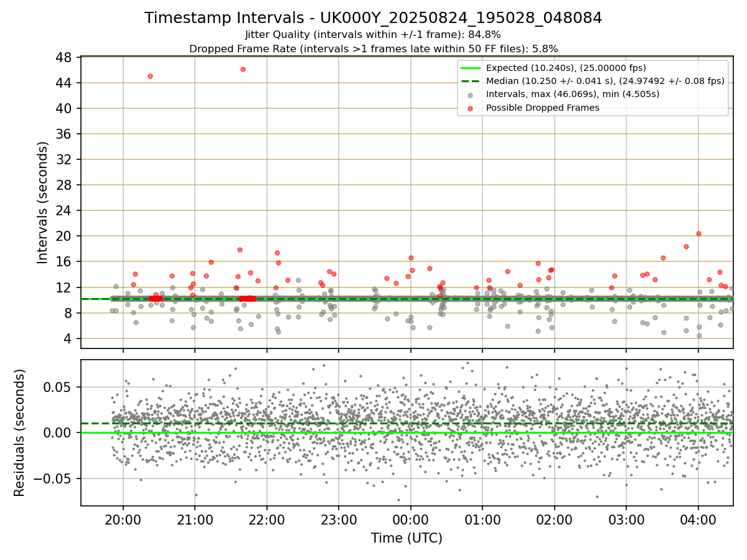Click the plot title Timestamp Intervals UK000Y text
The image size is (747, 560).
(374, 18)
